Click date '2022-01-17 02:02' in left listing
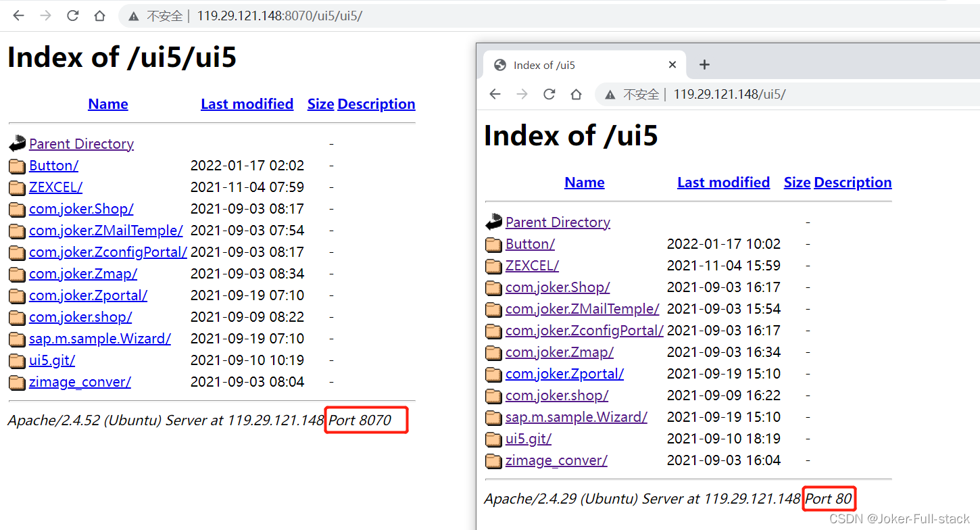980x530 pixels. tap(247, 166)
